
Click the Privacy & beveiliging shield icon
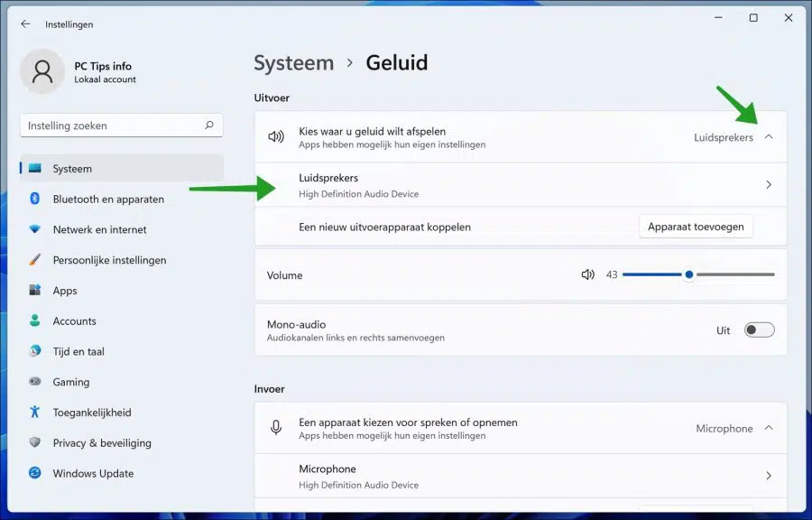tap(34, 442)
